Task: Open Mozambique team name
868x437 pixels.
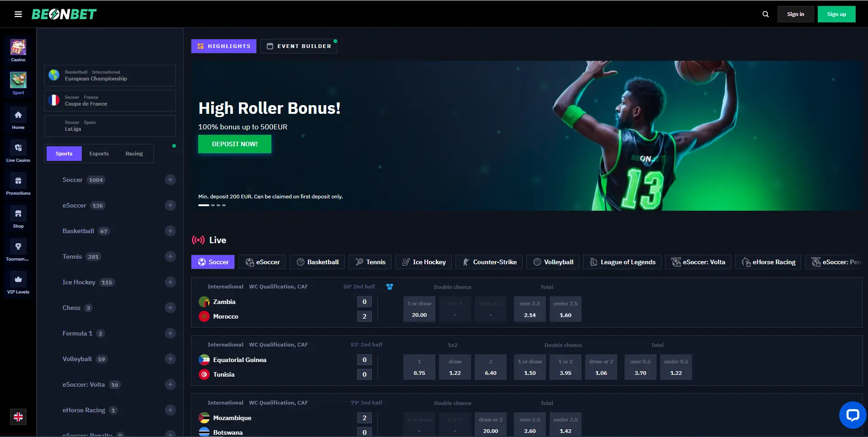Action: tap(232, 418)
